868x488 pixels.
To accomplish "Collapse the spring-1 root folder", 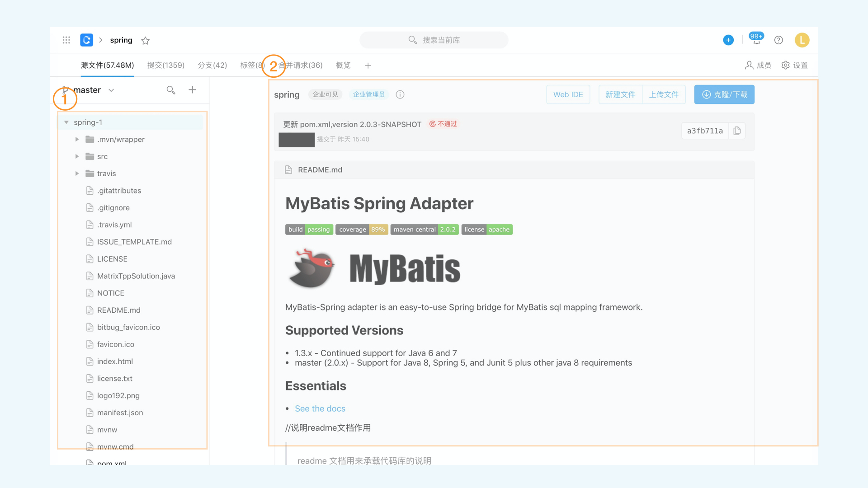I will coord(66,122).
